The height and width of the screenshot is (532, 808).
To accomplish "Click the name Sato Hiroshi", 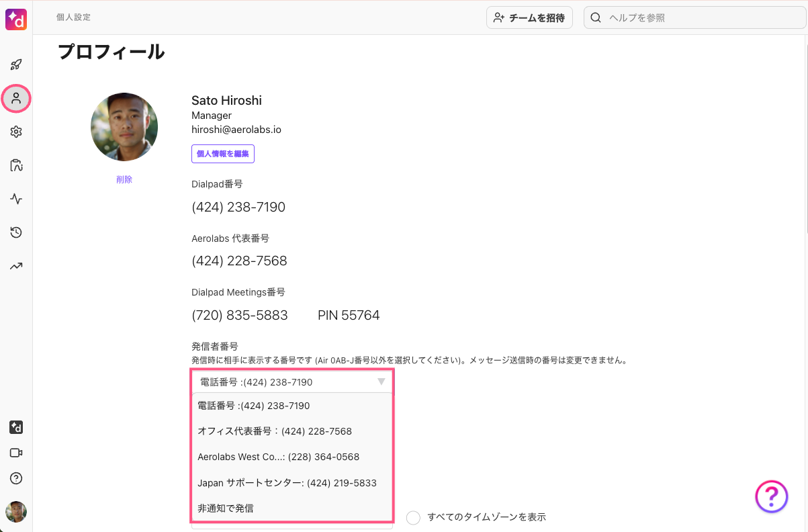I will click(227, 101).
